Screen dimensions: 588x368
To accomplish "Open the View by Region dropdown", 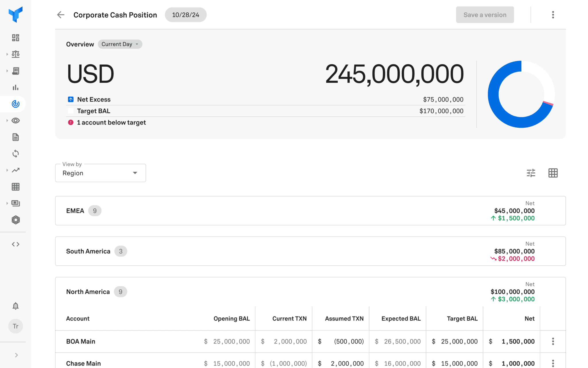I will pyautogui.click(x=100, y=173).
